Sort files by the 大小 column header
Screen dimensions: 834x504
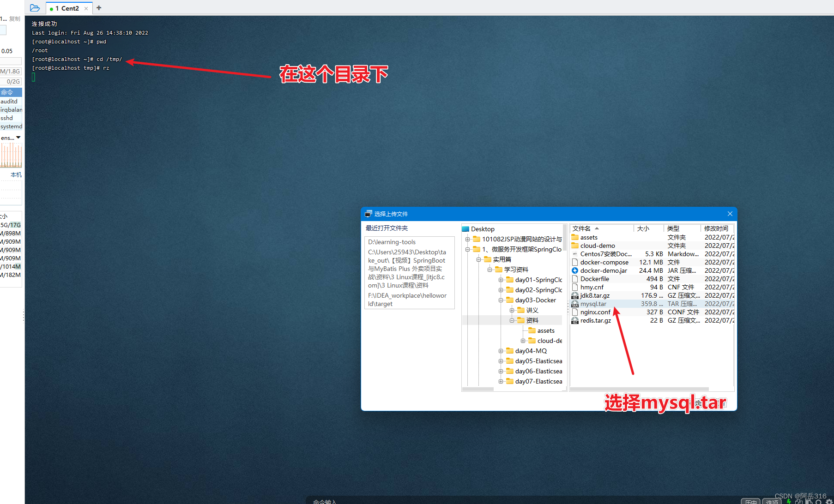pyautogui.click(x=648, y=228)
